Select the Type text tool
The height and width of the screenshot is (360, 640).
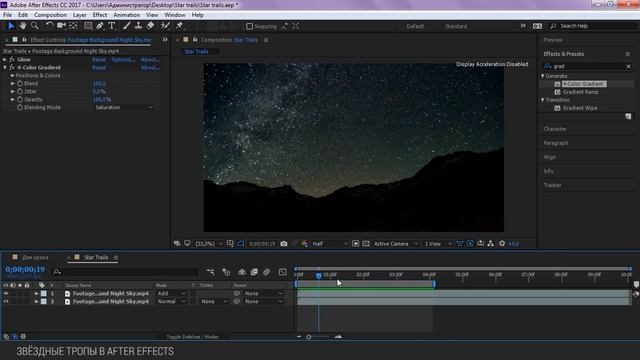point(112,26)
